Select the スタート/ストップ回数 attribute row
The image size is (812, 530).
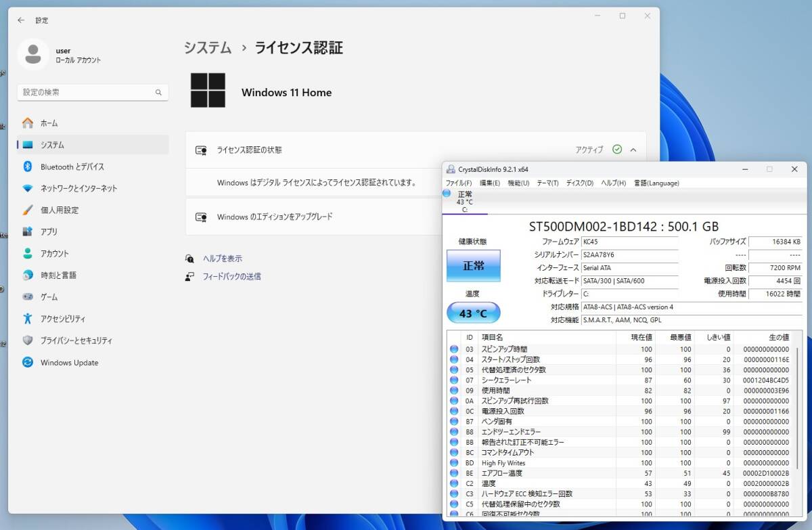point(620,359)
